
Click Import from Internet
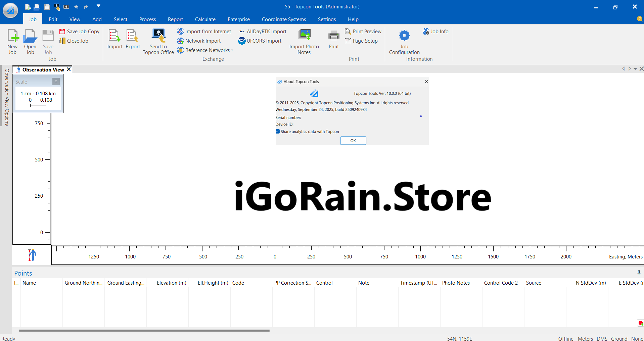click(204, 32)
